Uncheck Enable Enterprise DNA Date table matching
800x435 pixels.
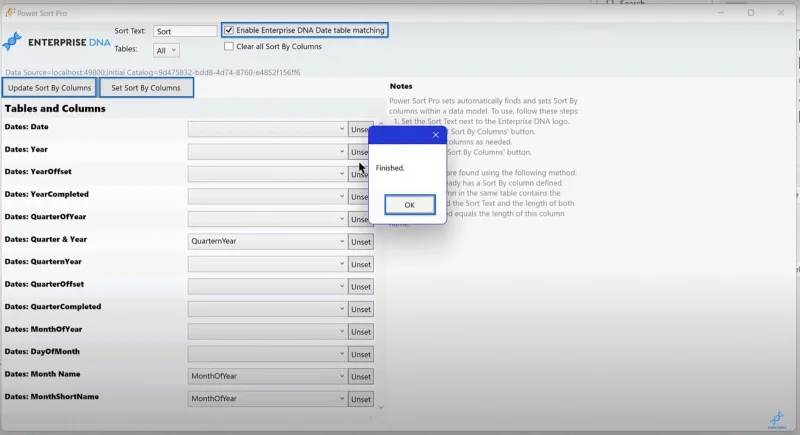coord(229,30)
